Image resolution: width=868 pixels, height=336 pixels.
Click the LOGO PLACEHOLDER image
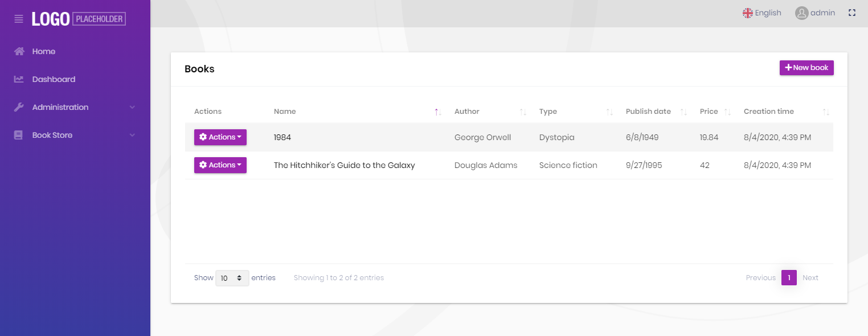(79, 19)
